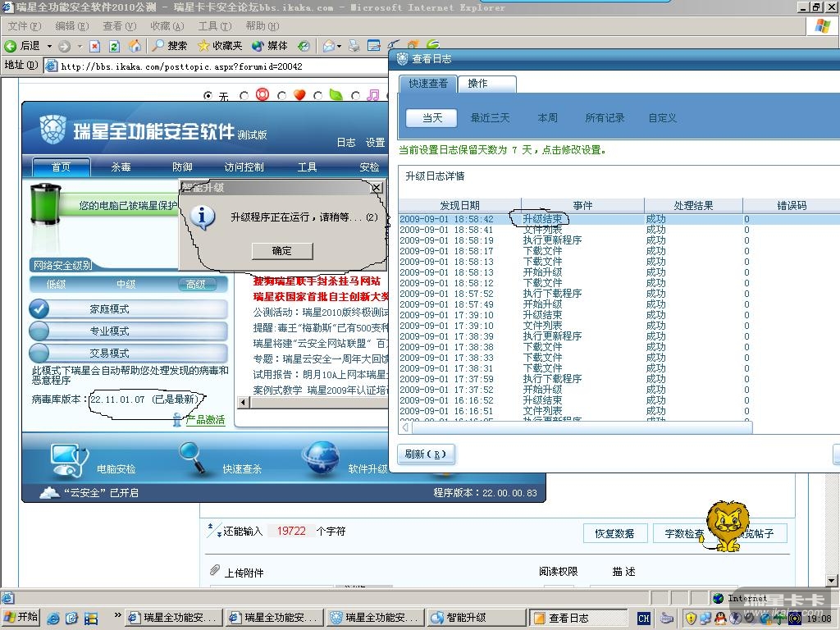Select the lifebuoy post icon radio button
The width and height of the screenshot is (840, 630).
point(244,96)
